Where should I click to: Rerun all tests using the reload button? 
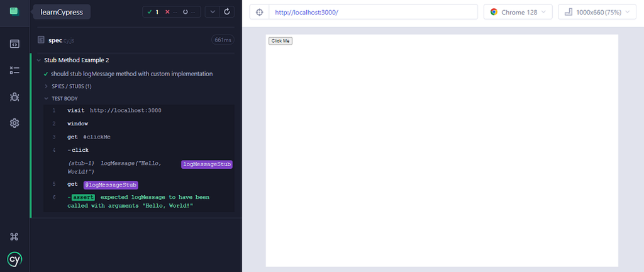(x=226, y=12)
